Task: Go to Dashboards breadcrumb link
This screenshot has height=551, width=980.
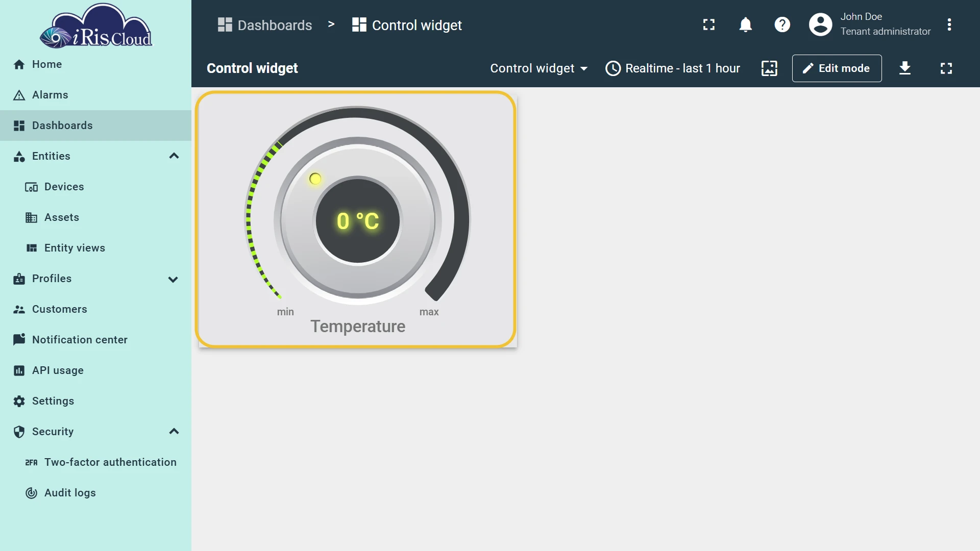Action: 264,25
